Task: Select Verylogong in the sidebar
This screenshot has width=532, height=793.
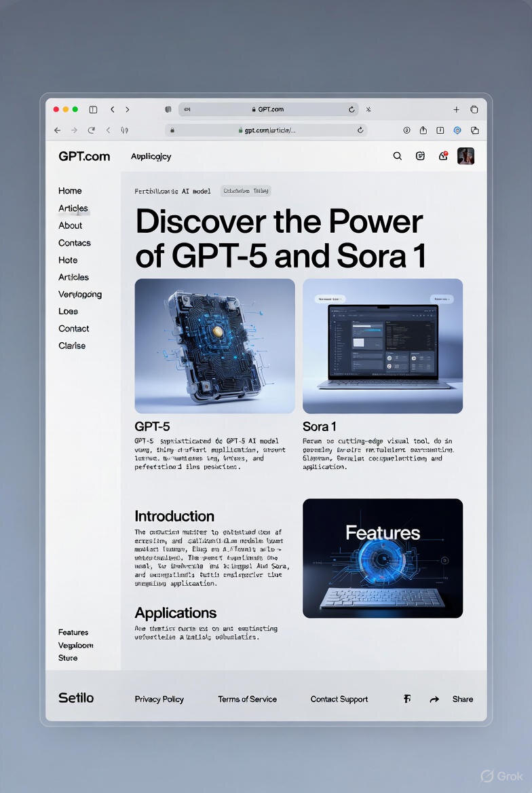Action: pos(80,295)
